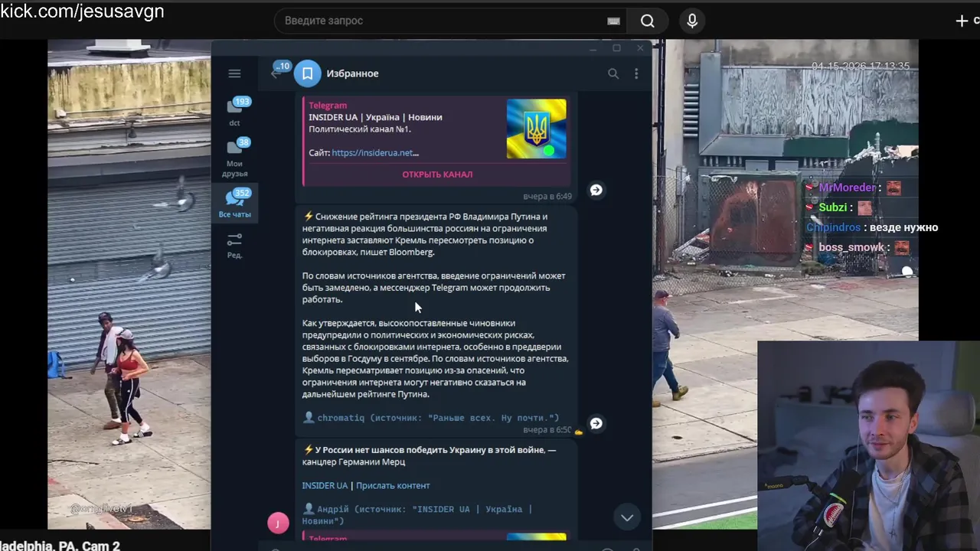The width and height of the screenshot is (980, 551).
Task: Click the MrMoreder username in stream chat
Action: [847, 187]
